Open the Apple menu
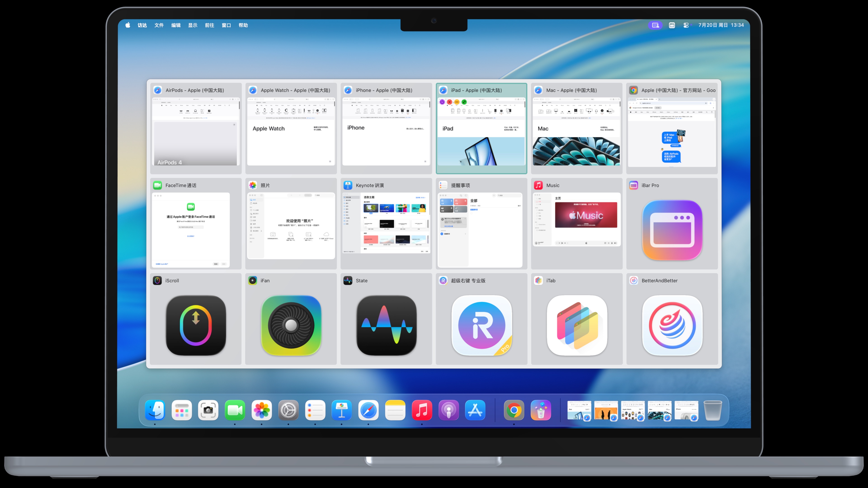The width and height of the screenshot is (868, 488). [x=128, y=25]
